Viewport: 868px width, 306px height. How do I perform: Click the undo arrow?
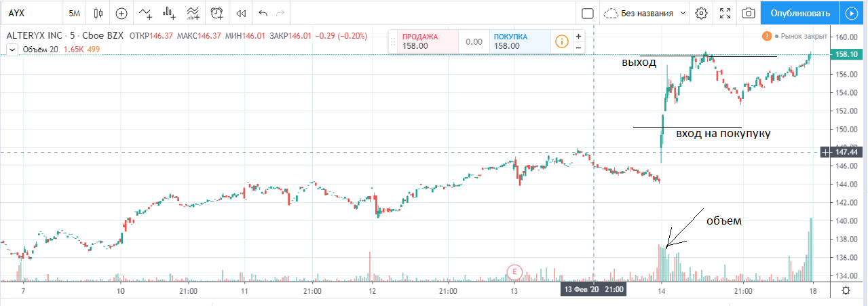coord(263,13)
